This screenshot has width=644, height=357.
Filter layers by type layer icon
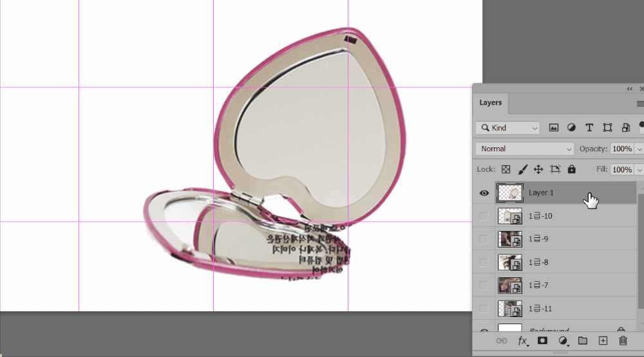pyautogui.click(x=589, y=127)
